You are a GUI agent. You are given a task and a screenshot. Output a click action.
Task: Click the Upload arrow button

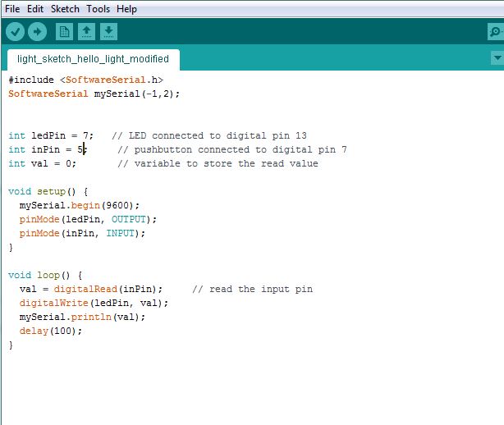[37, 31]
